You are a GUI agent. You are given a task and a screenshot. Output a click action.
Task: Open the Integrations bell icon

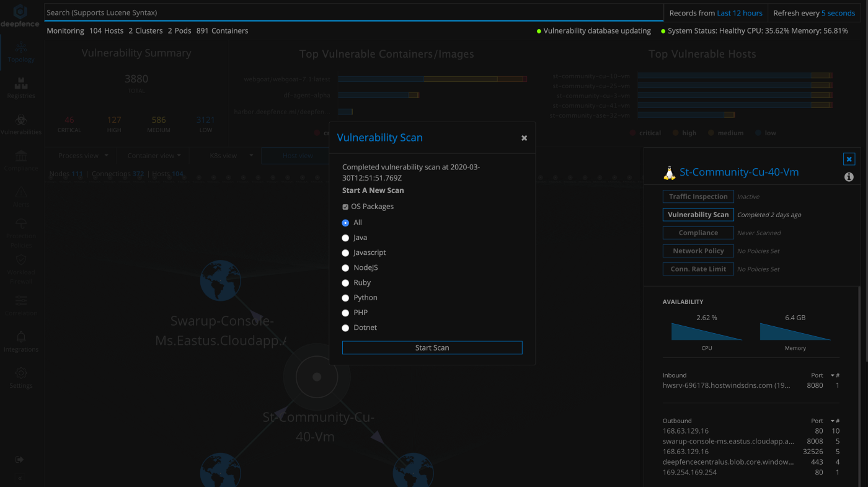click(21, 337)
